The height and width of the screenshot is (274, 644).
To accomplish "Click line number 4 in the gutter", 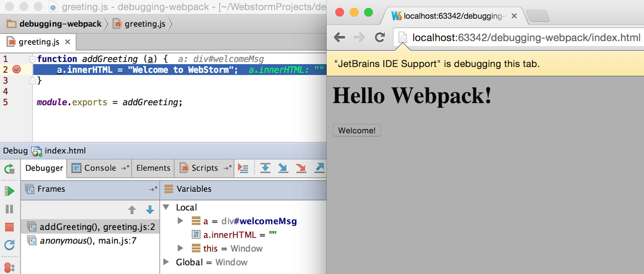I will coord(6,92).
